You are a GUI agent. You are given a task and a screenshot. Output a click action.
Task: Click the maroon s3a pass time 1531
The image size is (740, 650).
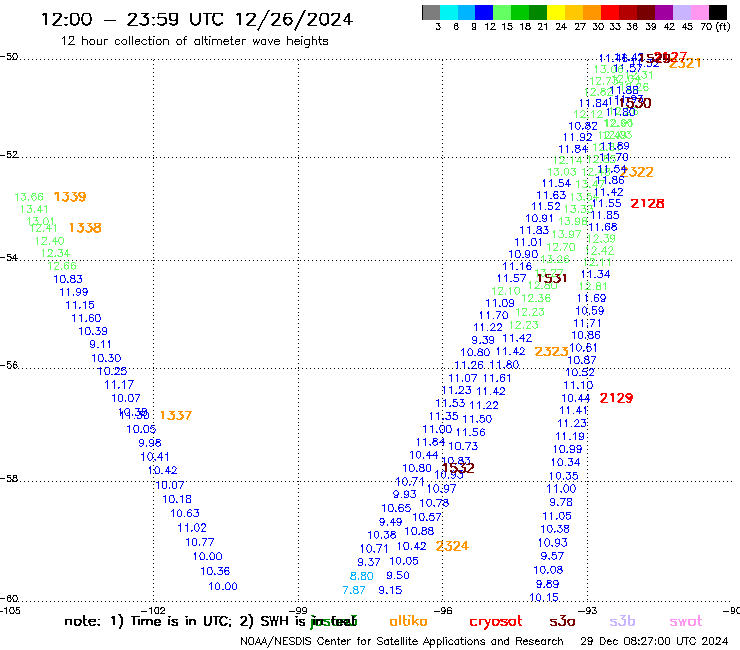(552, 279)
